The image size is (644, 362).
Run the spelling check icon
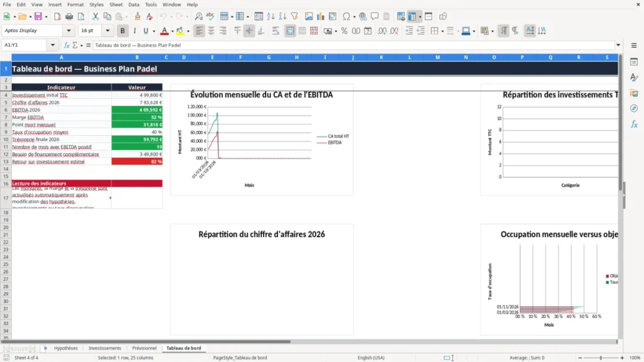tap(210, 16)
